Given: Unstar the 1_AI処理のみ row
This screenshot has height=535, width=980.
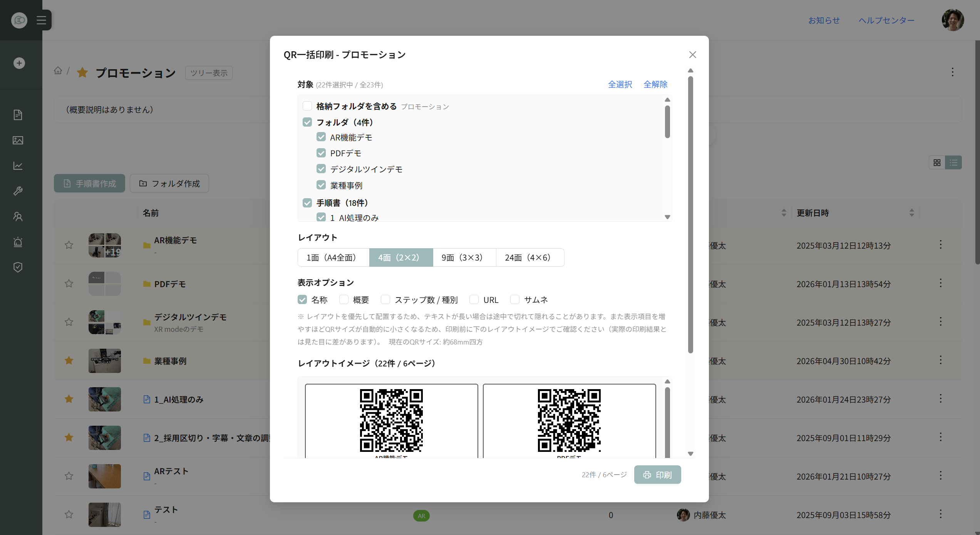Looking at the screenshot, I should point(69,399).
